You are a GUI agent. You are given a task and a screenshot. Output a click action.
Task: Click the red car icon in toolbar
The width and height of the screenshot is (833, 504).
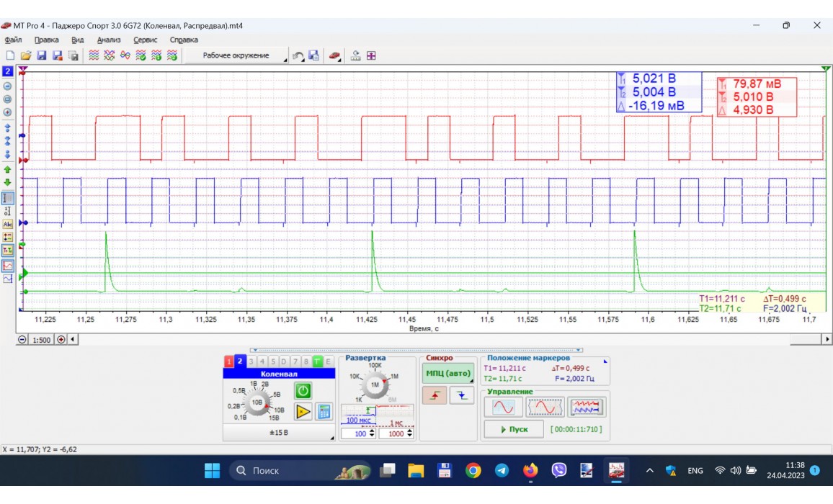click(335, 55)
